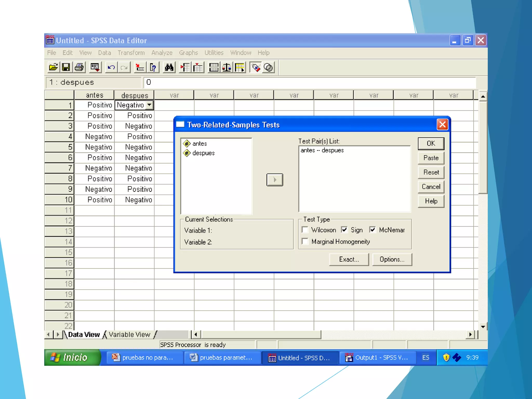Click the Find binoculars icon

169,68
